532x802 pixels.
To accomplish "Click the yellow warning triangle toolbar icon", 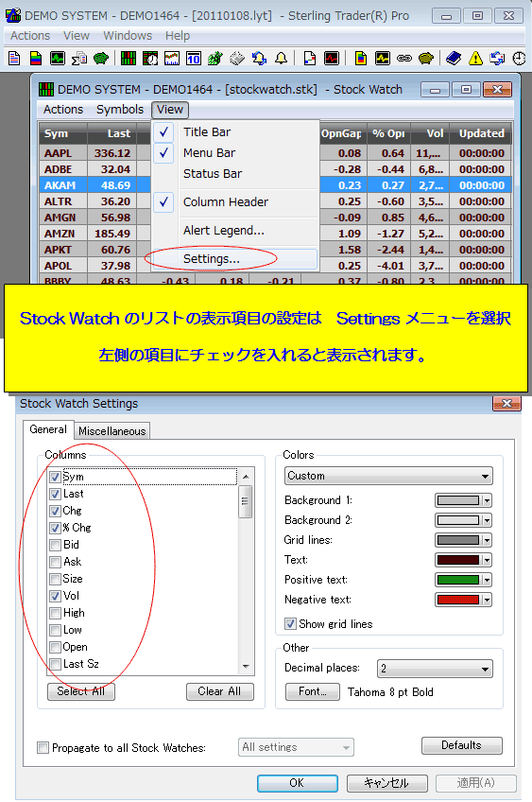I will pos(476,59).
